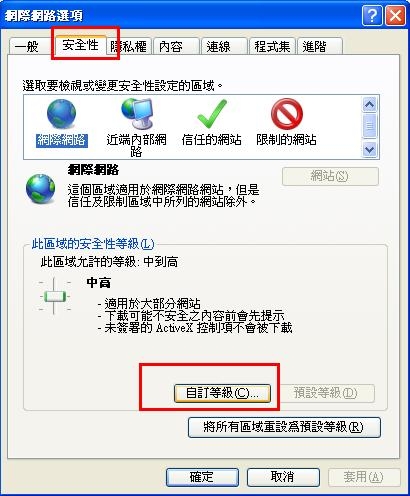Open the 進階 tab
Screen dimensions: 410x496
(x=319, y=46)
